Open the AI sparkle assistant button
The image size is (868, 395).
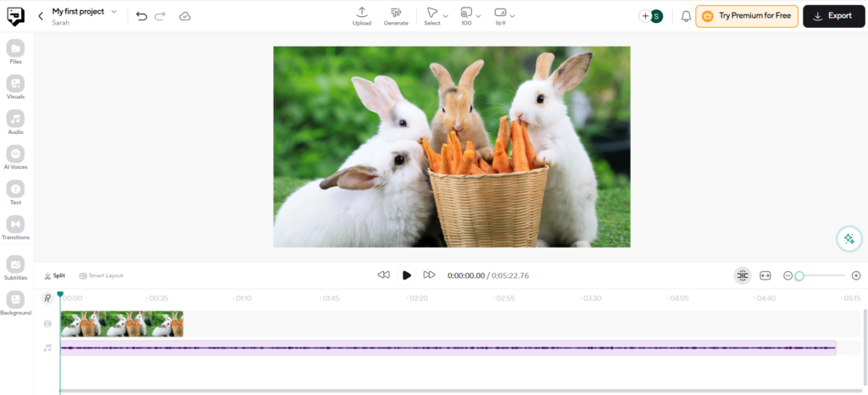(x=849, y=239)
